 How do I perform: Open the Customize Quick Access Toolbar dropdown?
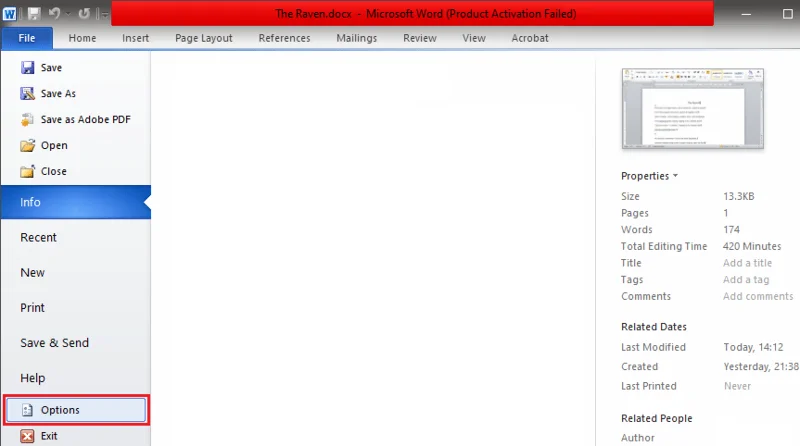coord(104,14)
